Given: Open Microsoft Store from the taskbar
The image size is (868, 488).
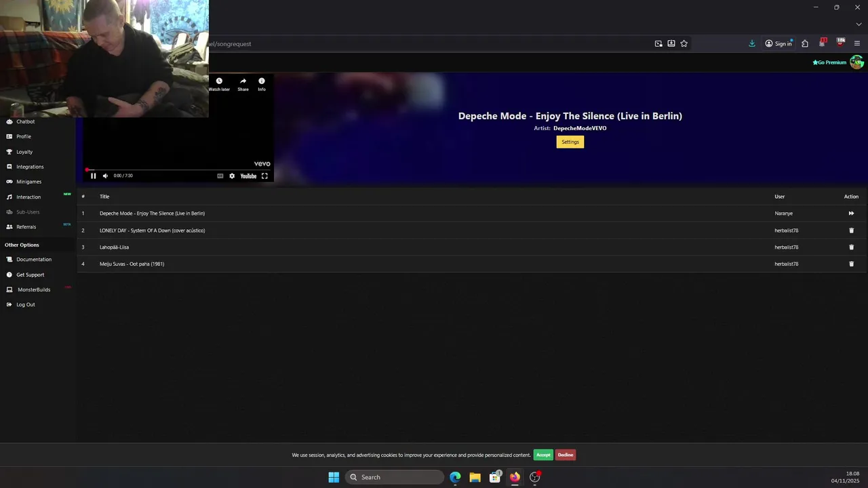Looking at the screenshot, I should coord(495,477).
